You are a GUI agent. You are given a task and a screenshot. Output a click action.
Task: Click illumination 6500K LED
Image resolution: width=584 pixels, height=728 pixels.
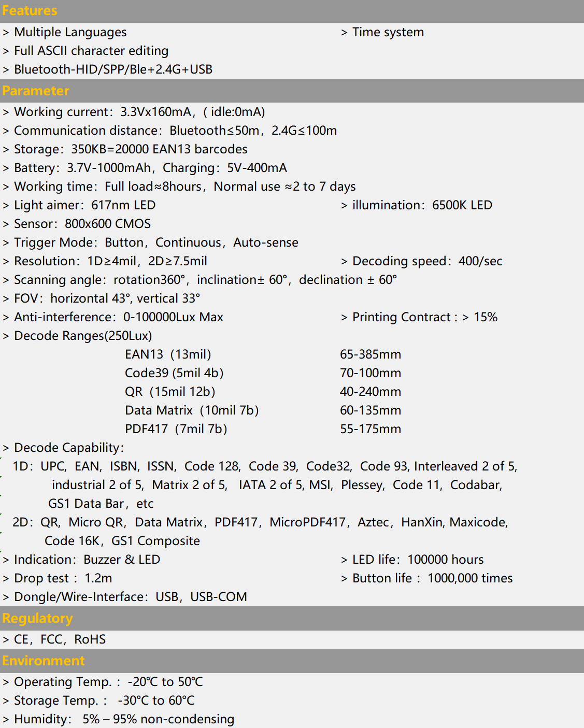pos(417,205)
